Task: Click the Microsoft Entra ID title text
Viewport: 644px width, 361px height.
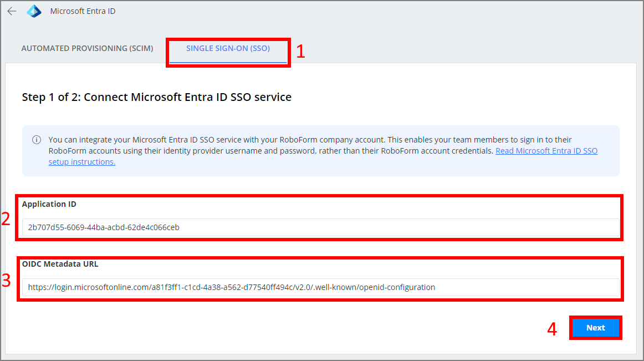Action: [x=82, y=11]
